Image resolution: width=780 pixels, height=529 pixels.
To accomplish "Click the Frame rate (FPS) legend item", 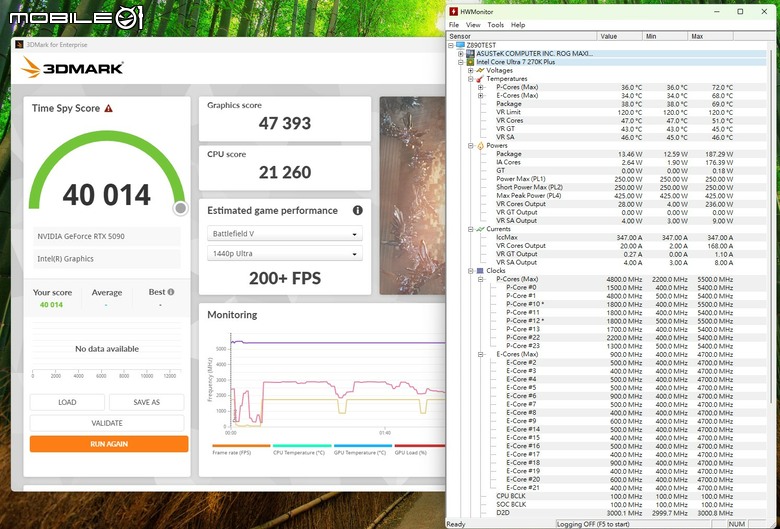I will (x=241, y=450).
